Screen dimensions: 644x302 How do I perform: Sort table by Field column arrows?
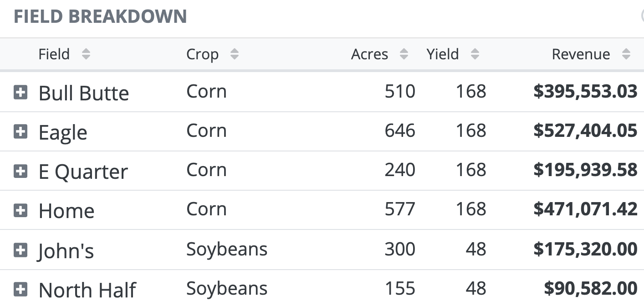[86, 54]
